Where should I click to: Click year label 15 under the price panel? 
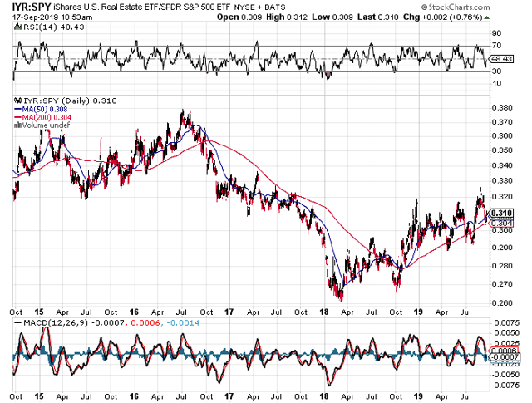click(39, 312)
